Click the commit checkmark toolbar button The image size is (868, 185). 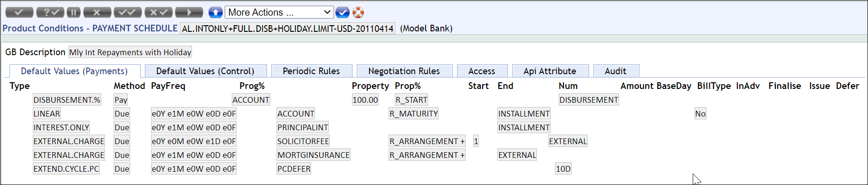pyautogui.click(x=19, y=12)
